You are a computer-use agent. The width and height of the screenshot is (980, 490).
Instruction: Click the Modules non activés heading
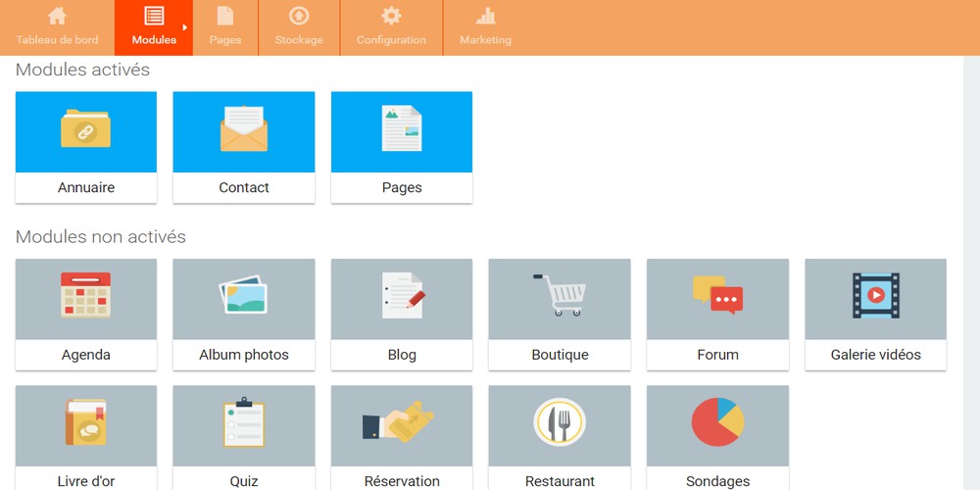[101, 237]
